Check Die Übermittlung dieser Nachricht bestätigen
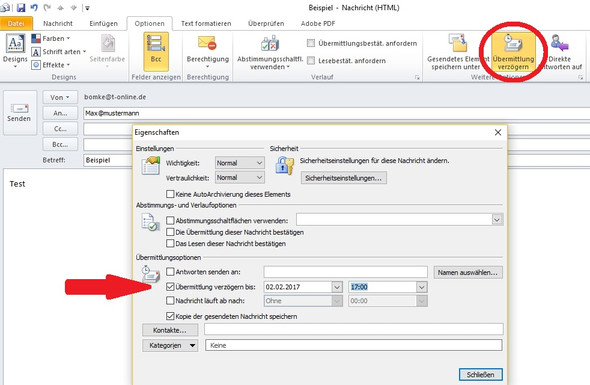590x385 pixels. tap(170, 232)
